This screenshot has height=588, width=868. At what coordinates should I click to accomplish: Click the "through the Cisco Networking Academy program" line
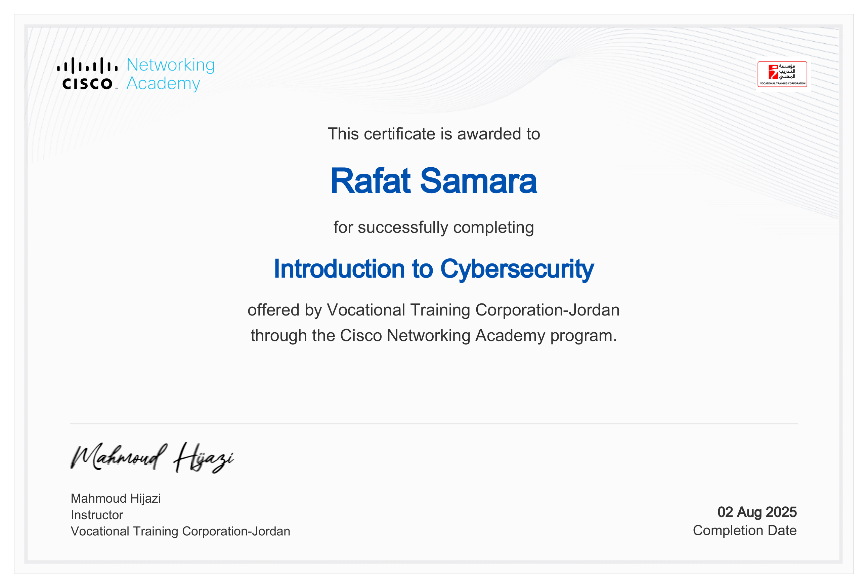pyautogui.click(x=434, y=335)
